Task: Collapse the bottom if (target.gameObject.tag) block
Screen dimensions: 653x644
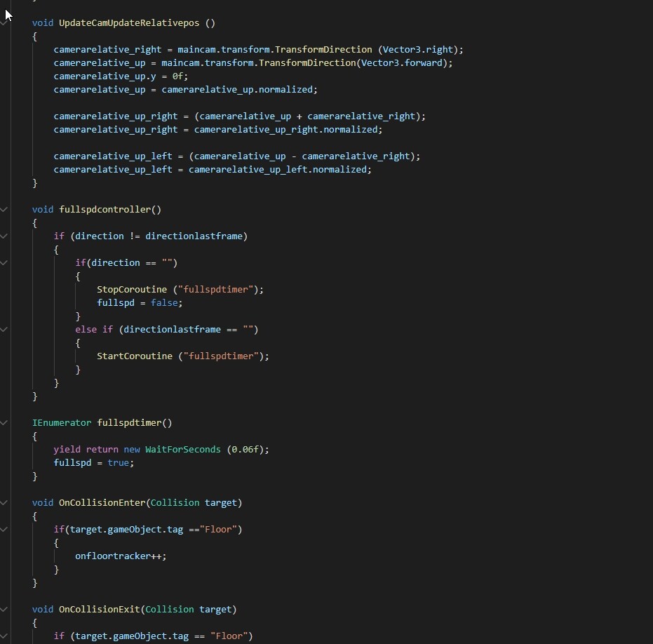Action: 5,636
